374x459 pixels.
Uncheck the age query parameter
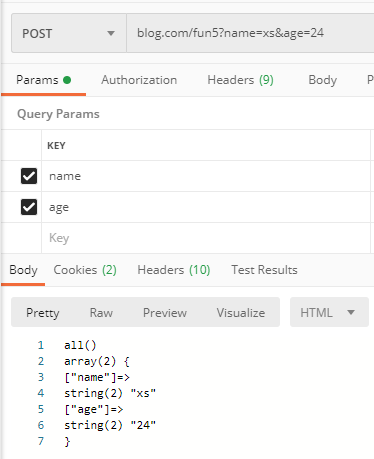tap(29, 207)
